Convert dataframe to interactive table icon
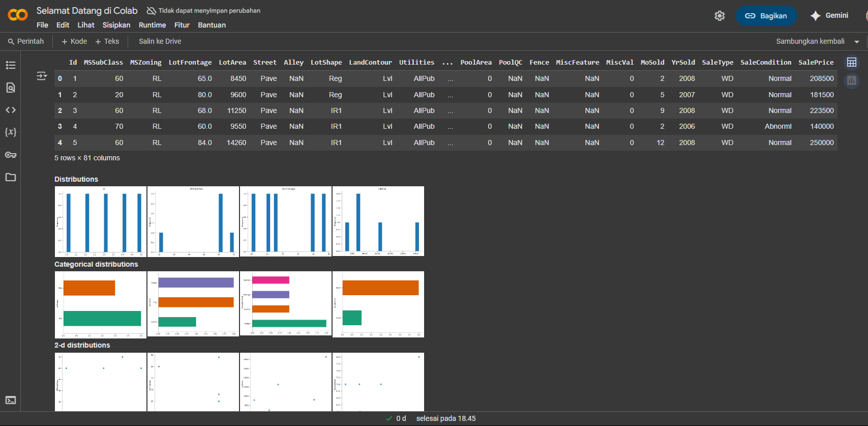The height and width of the screenshot is (426, 868). [852, 62]
